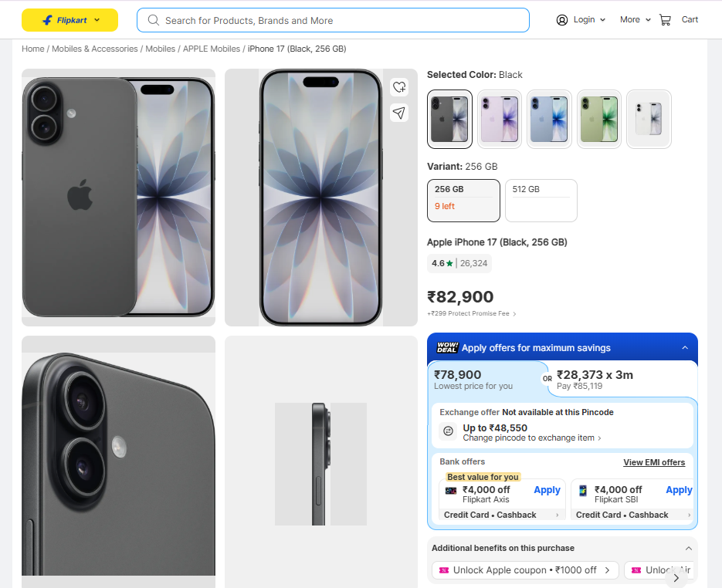This screenshot has height=588, width=722.
Task: Click the share paper-plane icon
Action: pyautogui.click(x=399, y=113)
